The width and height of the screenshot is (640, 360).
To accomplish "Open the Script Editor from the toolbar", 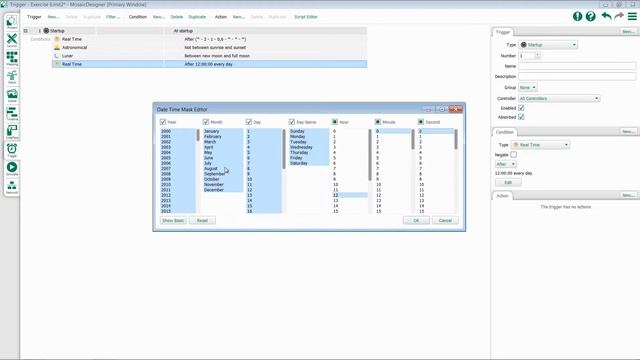I will coord(306,17).
